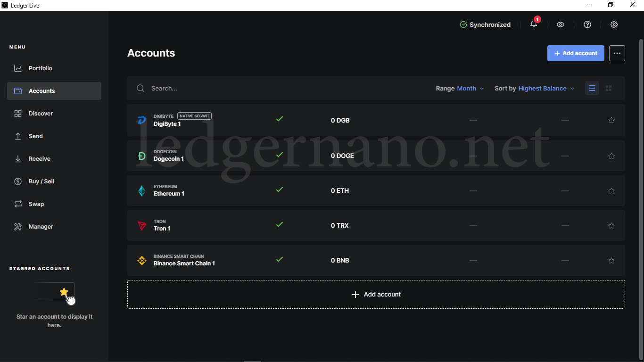Image resolution: width=644 pixels, height=362 pixels.
Task: Open the Manager menu item
Action: coord(54,227)
